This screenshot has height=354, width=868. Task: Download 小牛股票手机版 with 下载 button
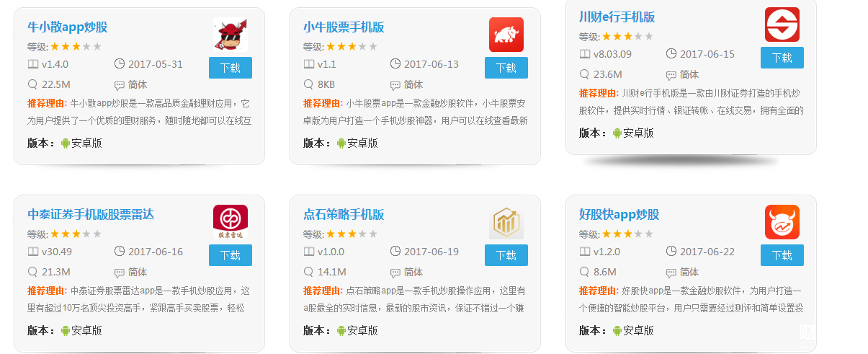click(x=506, y=68)
